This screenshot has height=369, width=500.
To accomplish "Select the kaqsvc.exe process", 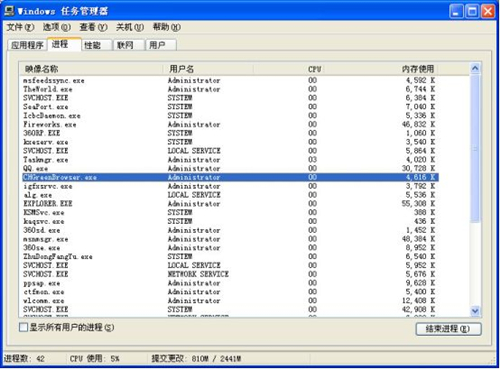I will tap(230, 221).
